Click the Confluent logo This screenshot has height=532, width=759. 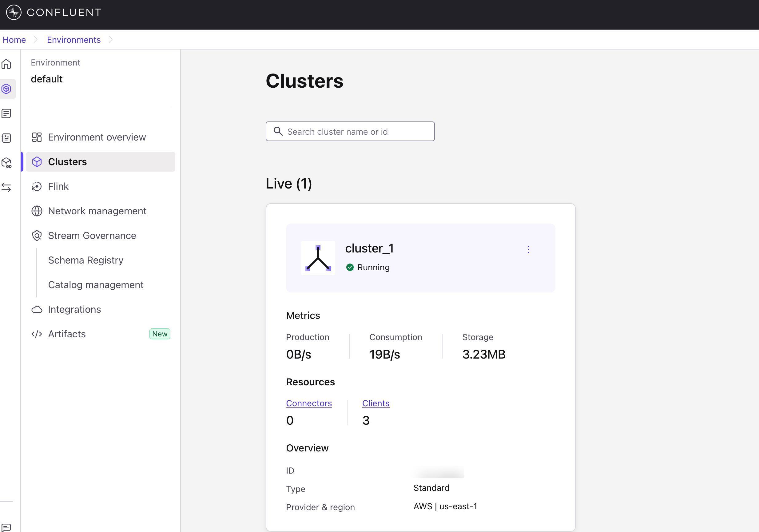click(53, 12)
